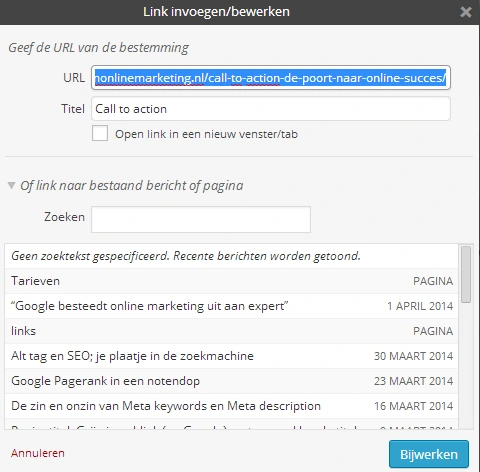This screenshot has width=480, height=472.
Task: Select the 'links' page entry
Action: pyautogui.click(x=232, y=331)
